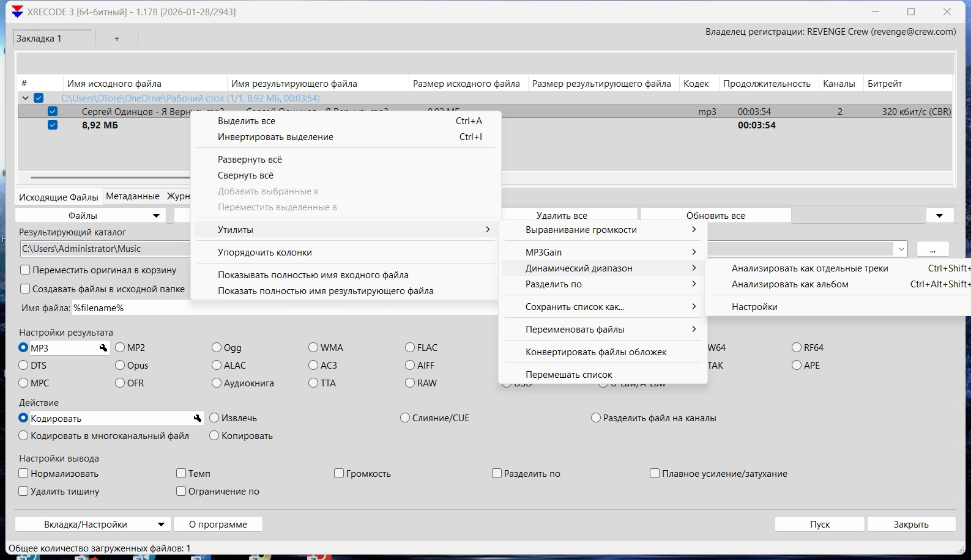Screen dimensions: 971x560
Task: Toggle the checkbox beside the 8,92 МБ total
Action: tap(53, 125)
